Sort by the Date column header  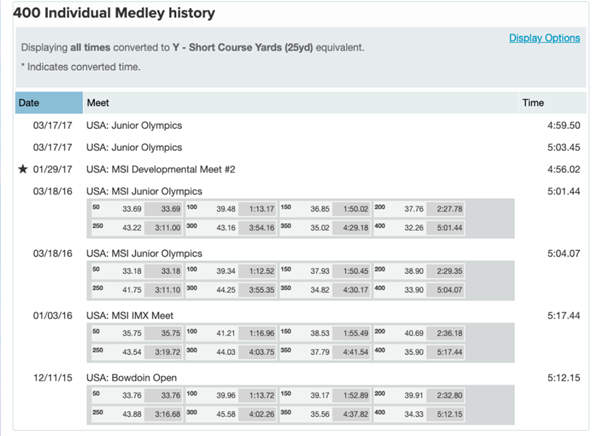(x=49, y=103)
